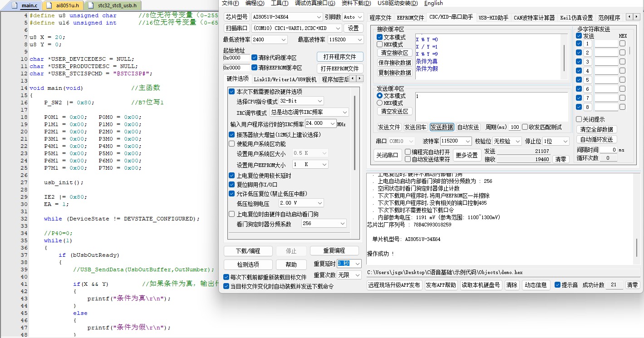The image size is (644, 338).
Task: Enable 使能用户系统区功能 checkbox
Action: 232,144
